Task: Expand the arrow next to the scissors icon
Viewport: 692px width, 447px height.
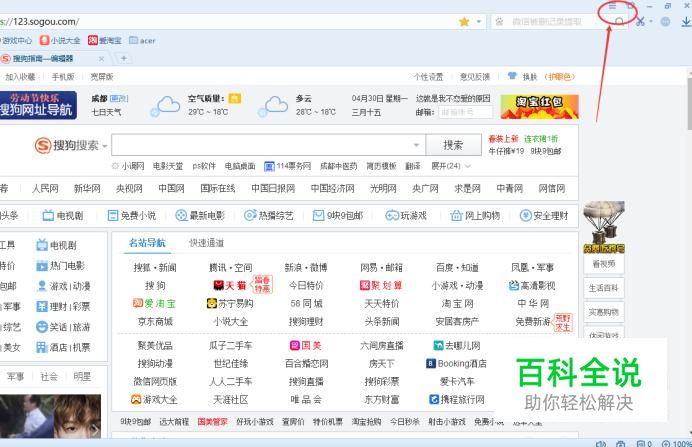Action: pos(651,22)
